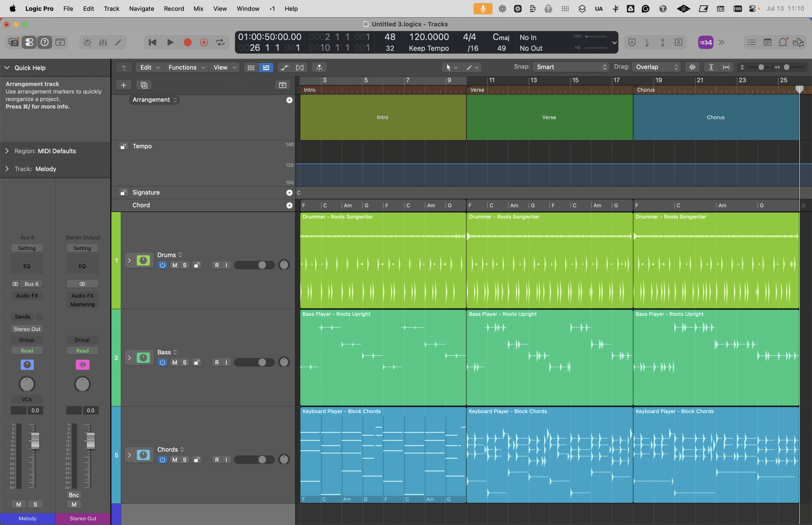Expand Track Melody inspector section
Image resolution: width=812 pixels, height=525 pixels.
coord(7,169)
